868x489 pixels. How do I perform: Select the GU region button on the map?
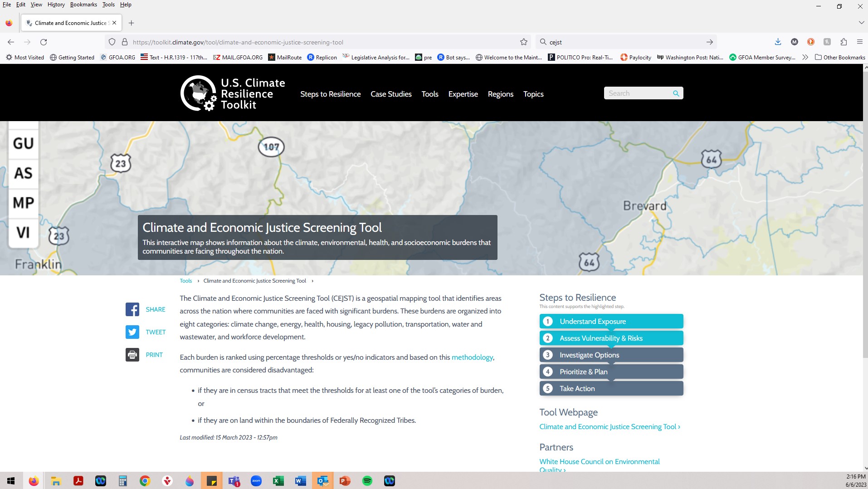click(x=23, y=143)
